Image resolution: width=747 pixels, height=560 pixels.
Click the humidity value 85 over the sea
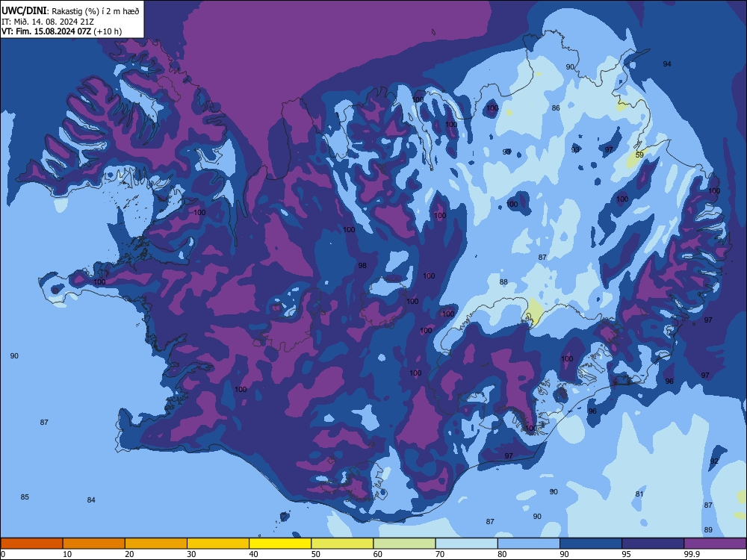[25, 497]
